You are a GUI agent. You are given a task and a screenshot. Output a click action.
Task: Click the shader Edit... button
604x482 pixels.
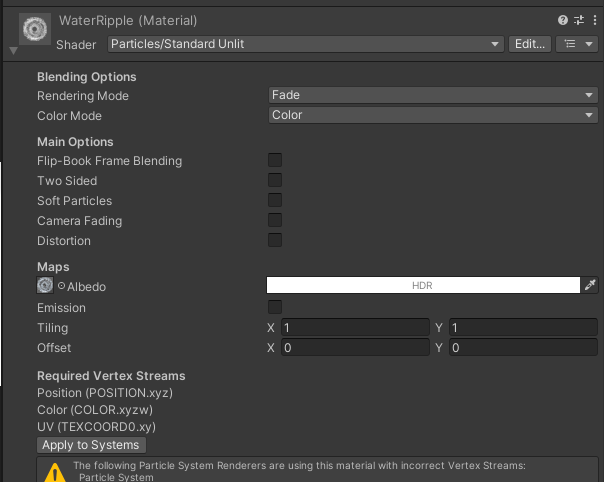tap(530, 44)
